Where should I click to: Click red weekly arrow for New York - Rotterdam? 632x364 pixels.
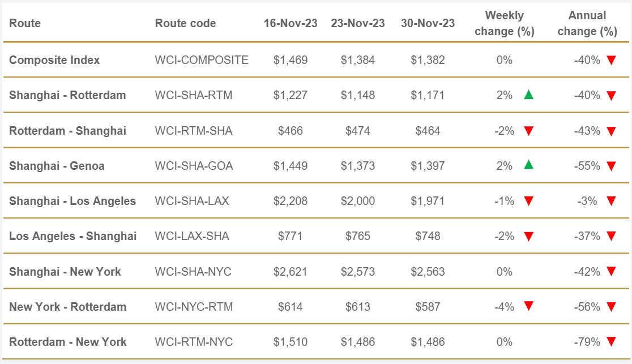pyautogui.click(x=528, y=306)
